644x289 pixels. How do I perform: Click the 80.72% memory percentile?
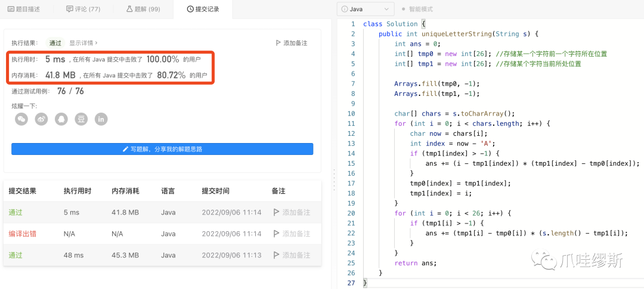171,76
